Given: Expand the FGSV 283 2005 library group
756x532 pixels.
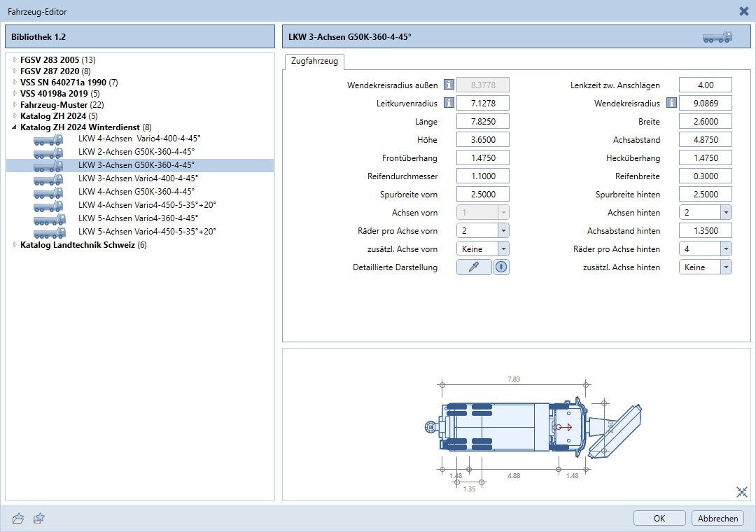Looking at the screenshot, I should pyautogui.click(x=15, y=60).
